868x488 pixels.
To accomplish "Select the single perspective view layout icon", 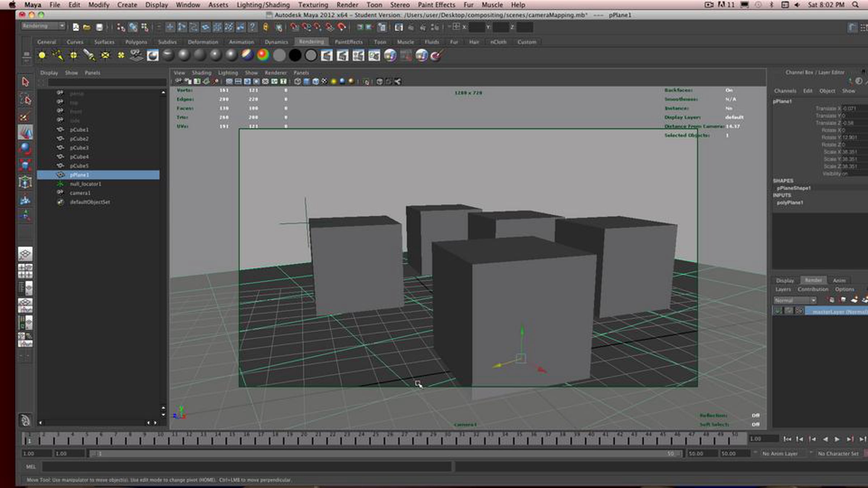I will pyautogui.click(x=25, y=254).
